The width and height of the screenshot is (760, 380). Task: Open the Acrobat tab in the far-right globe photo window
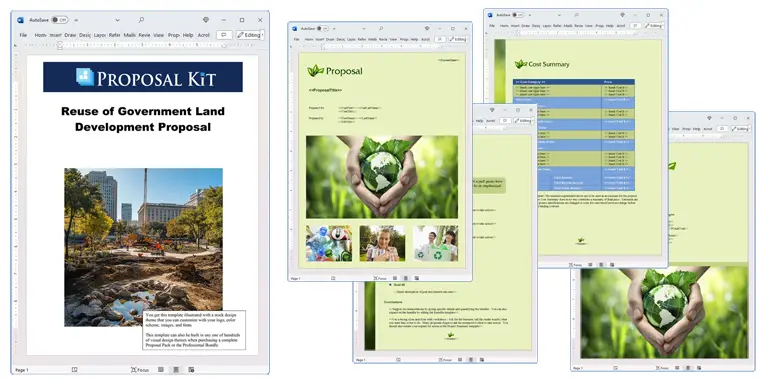coord(708,129)
